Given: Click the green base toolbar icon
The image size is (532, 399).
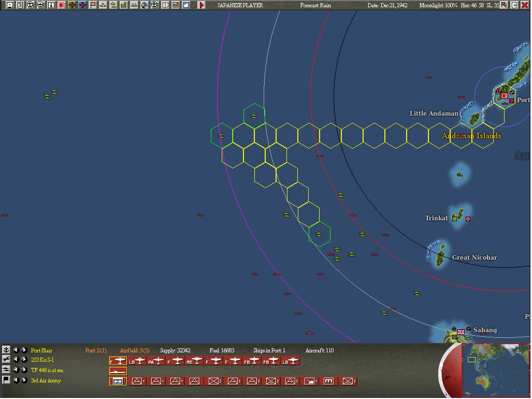Looking at the screenshot, I should click(x=134, y=5).
